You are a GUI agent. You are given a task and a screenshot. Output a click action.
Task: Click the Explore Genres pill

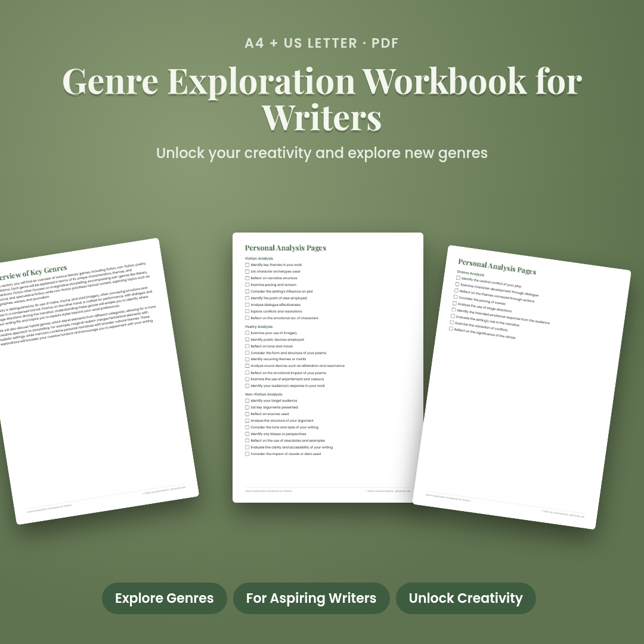[x=165, y=598]
